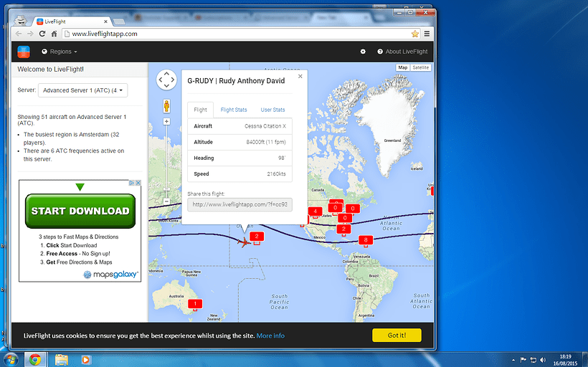This screenshot has width=588, height=367.
Task: Switch to the Flight Stats tab
Action: 234,110
